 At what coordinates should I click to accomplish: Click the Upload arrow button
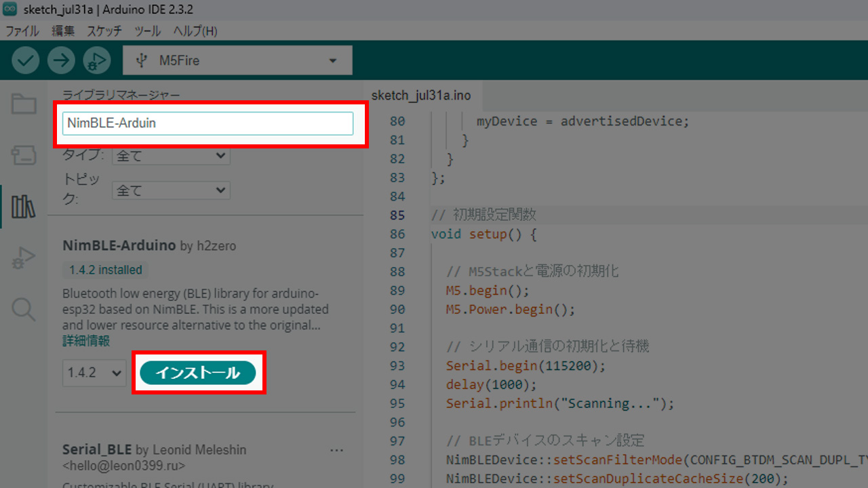[x=61, y=60]
